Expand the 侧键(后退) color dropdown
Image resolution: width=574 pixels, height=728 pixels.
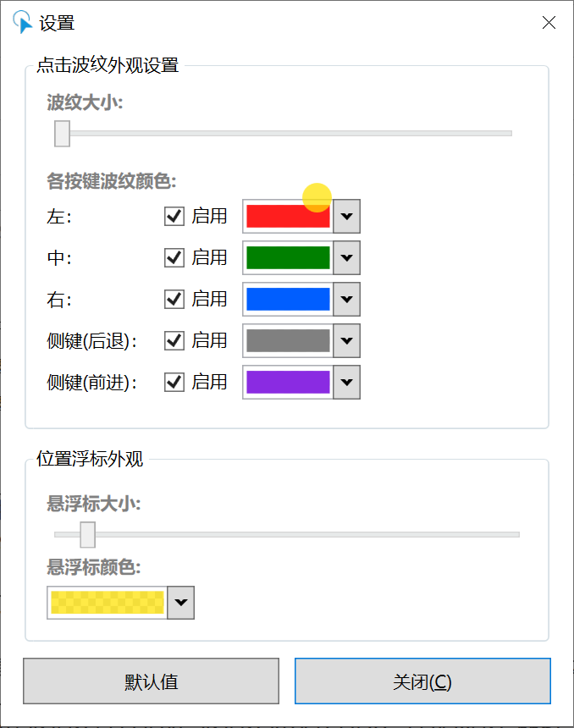click(345, 340)
